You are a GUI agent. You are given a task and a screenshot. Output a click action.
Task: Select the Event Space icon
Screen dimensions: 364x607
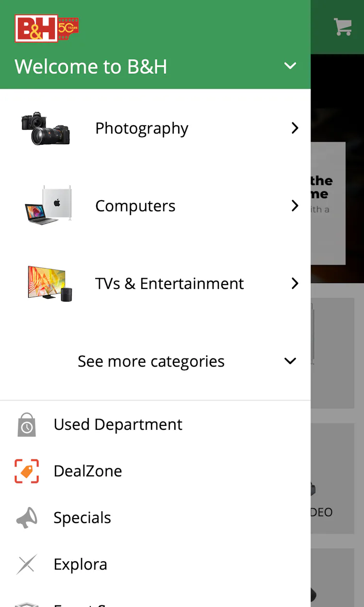coord(27,604)
